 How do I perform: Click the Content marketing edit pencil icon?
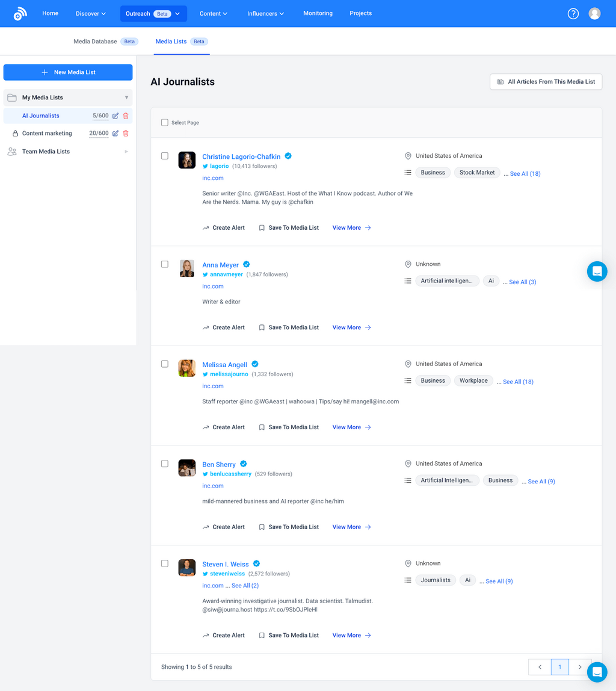click(115, 134)
